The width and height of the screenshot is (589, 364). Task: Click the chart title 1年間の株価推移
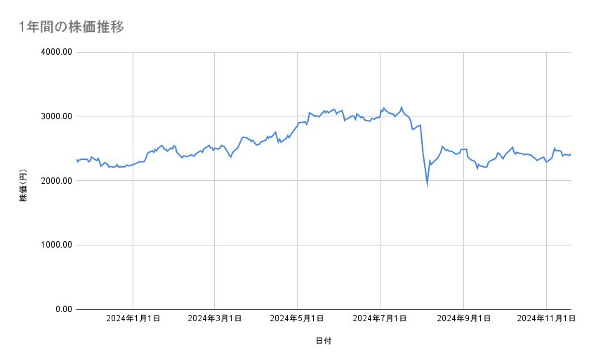click(x=72, y=27)
